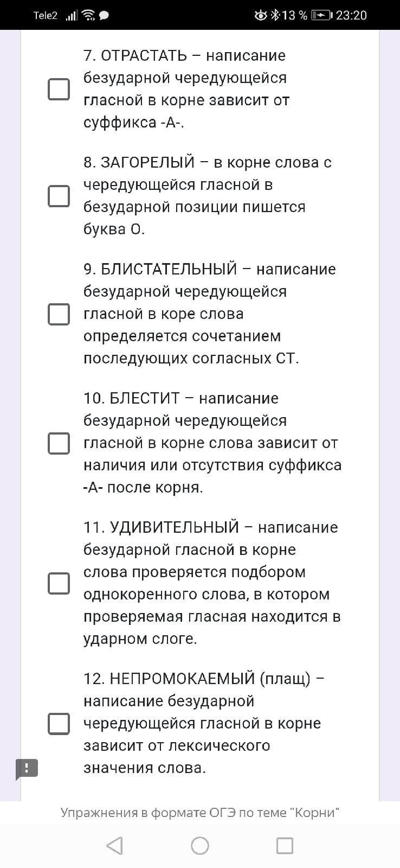Tap the Android back navigation triangle
The width and height of the screenshot is (400, 868).
pos(114,845)
